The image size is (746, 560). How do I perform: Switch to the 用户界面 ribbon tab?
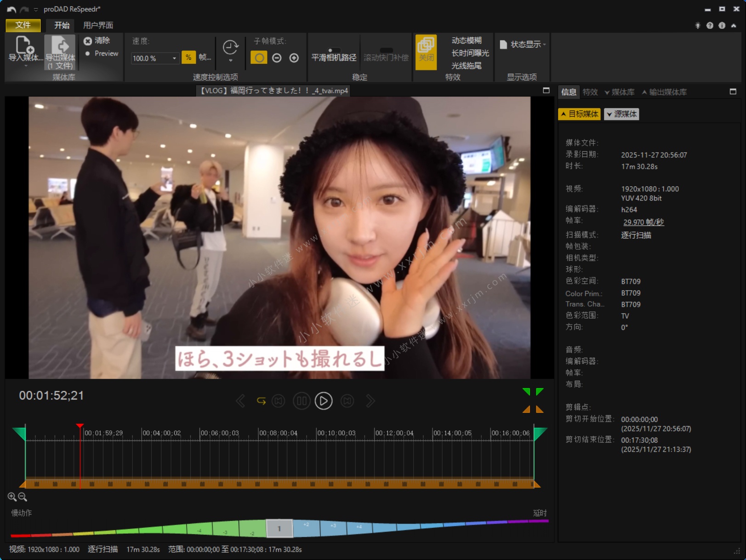[x=98, y=25]
